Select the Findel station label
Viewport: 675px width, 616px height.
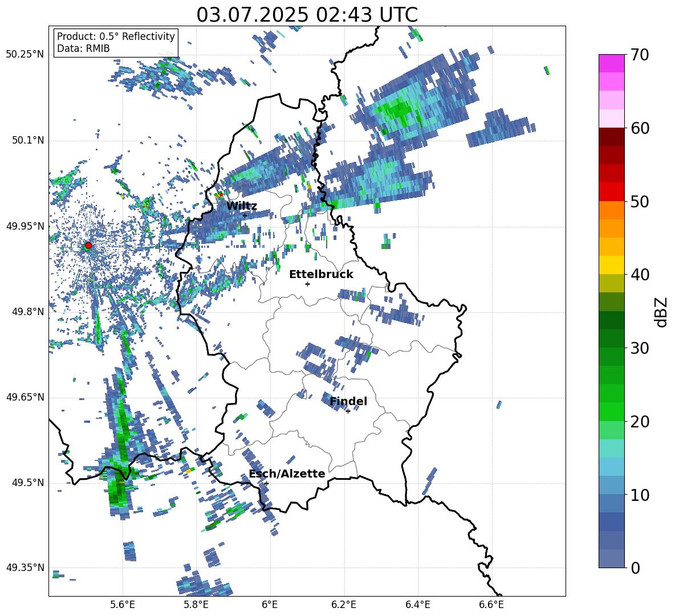coord(348,401)
